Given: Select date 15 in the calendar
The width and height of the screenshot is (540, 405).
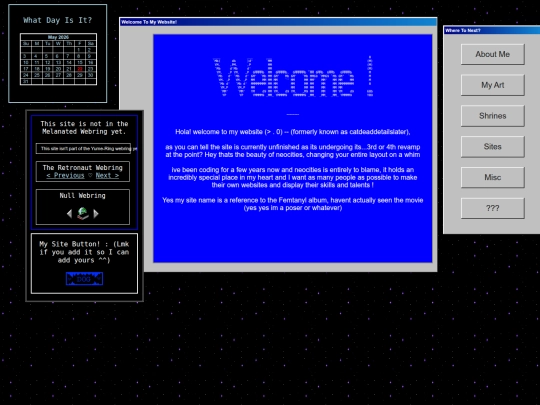Looking at the screenshot, I should point(80,62).
